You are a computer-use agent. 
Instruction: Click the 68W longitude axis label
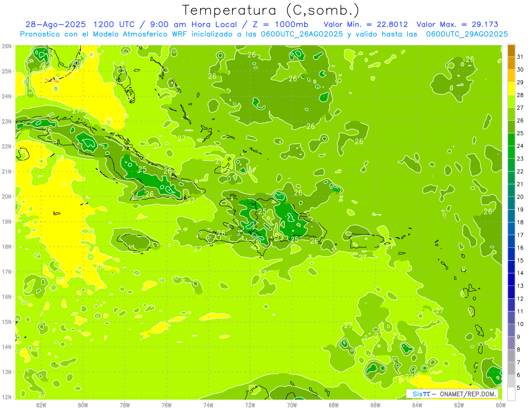(x=334, y=404)
